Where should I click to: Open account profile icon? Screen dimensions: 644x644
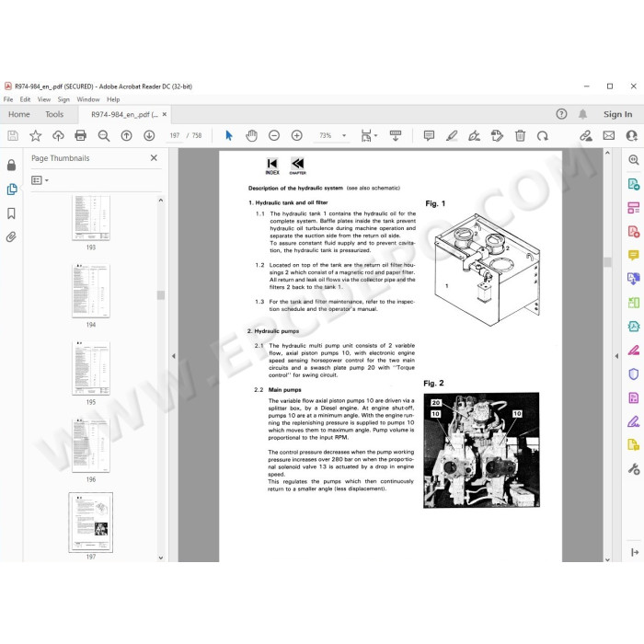point(632,135)
